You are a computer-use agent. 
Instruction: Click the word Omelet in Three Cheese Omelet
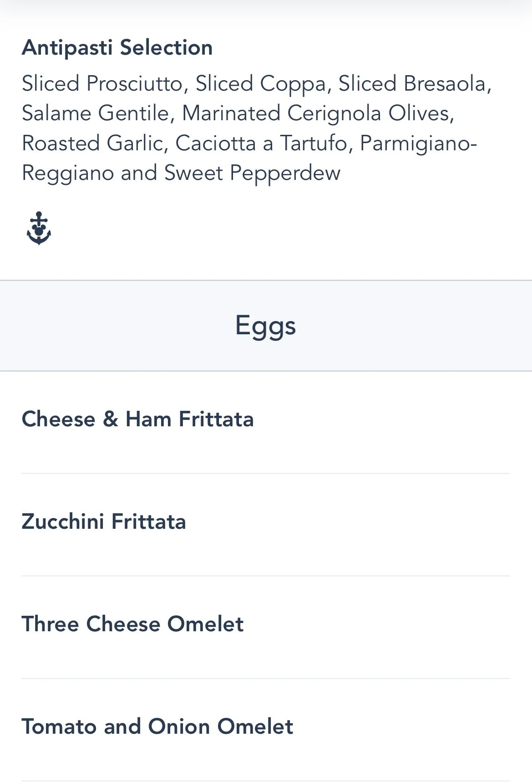[x=205, y=624]
